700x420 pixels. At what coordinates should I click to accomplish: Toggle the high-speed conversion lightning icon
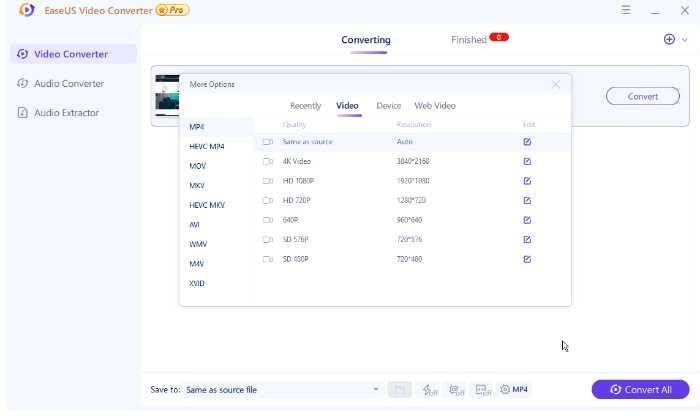click(x=430, y=390)
